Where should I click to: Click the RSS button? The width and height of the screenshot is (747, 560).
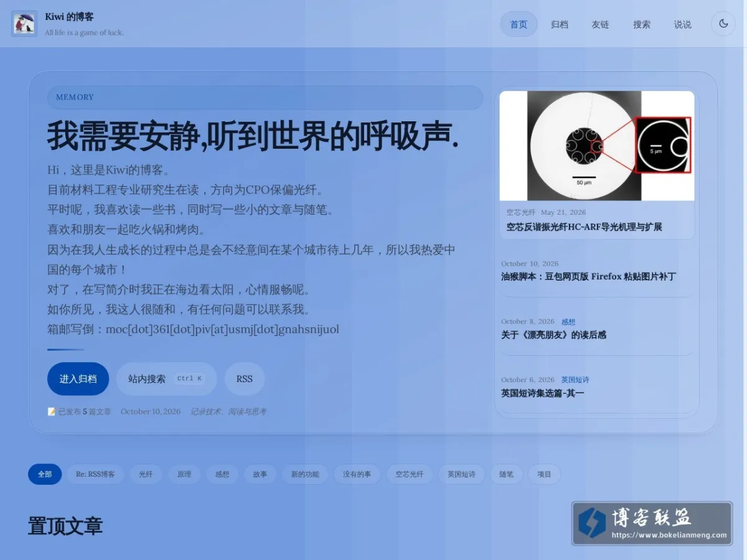point(245,379)
